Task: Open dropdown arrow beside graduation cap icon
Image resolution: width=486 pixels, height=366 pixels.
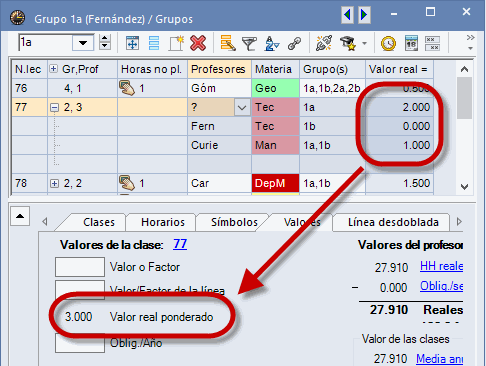Action: 364,43
